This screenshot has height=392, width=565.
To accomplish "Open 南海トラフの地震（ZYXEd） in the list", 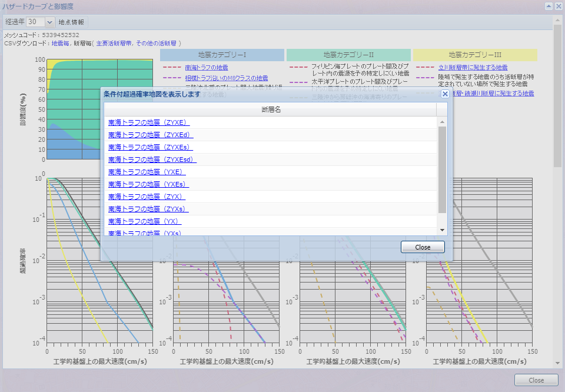I will [151, 135].
